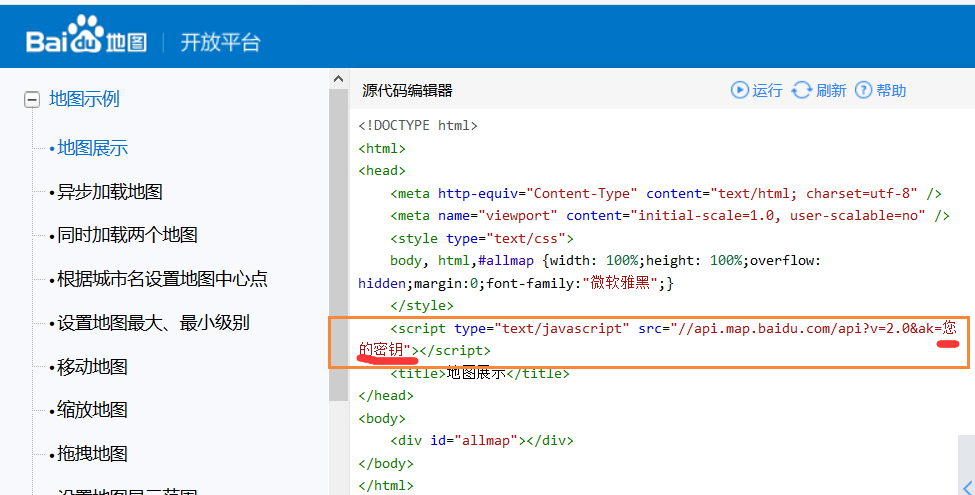Screen dimensions: 975x495
Task: Click the closing </body> tag line
Action: 386,463
